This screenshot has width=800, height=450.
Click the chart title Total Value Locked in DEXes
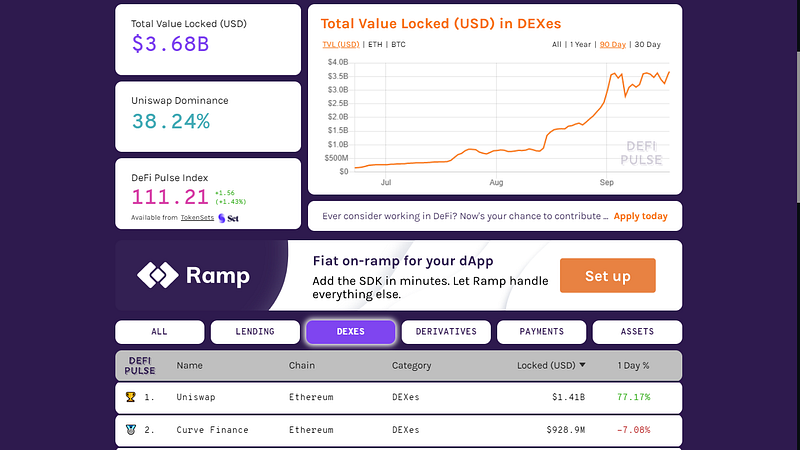[x=441, y=23]
